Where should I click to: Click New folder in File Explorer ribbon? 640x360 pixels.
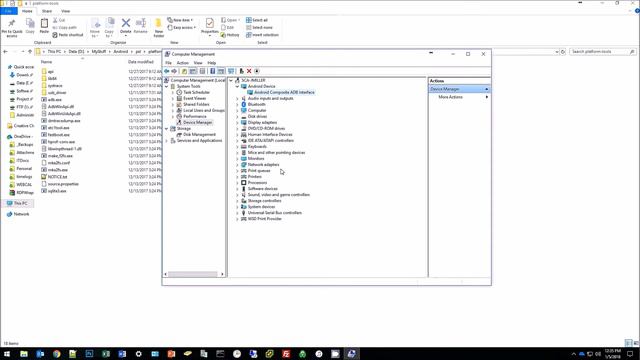pos(158,28)
